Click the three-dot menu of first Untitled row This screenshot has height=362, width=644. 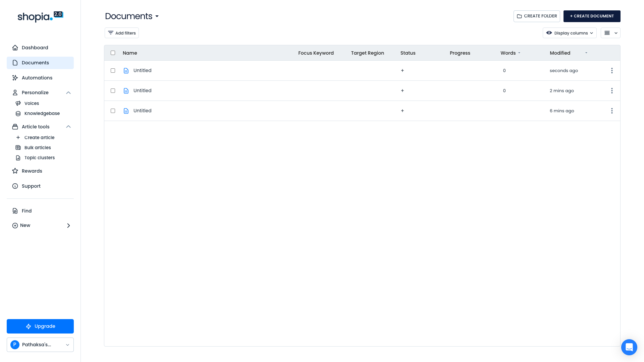coord(612,71)
